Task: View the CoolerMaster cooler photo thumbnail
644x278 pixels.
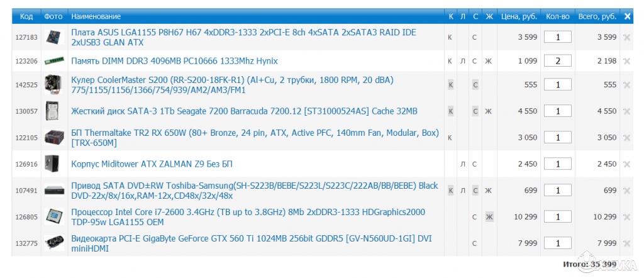Action: point(54,84)
